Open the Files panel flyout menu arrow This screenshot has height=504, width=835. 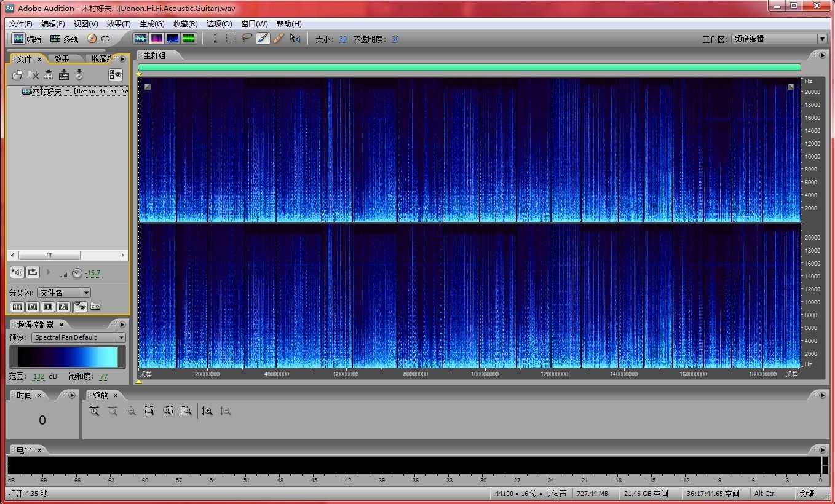[122, 59]
